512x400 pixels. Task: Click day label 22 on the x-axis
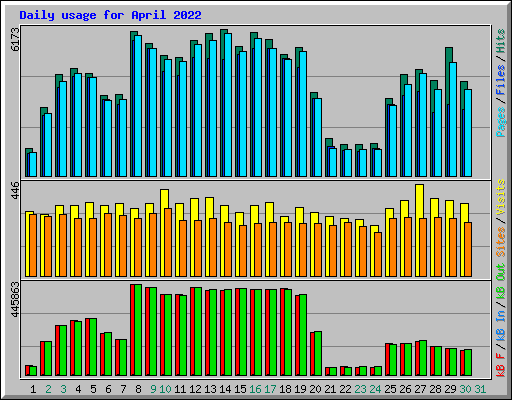tap(345, 389)
